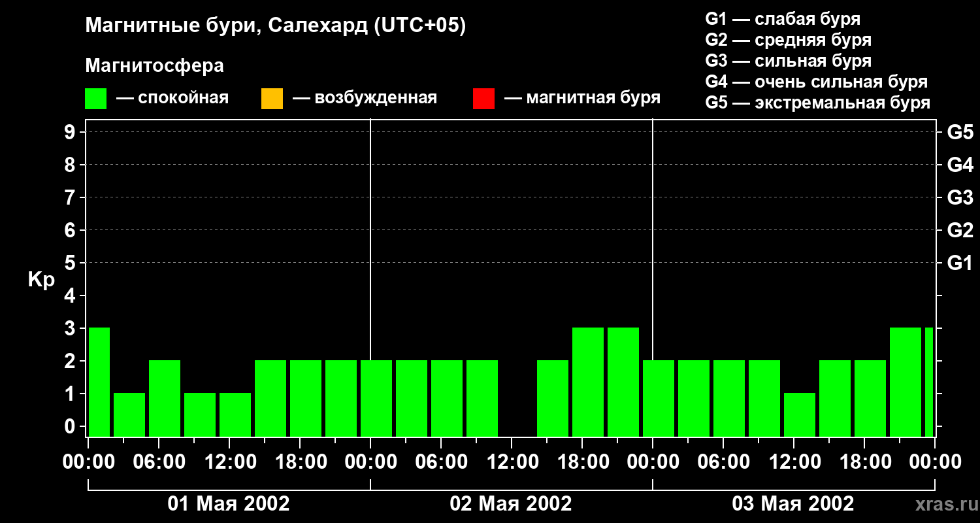This screenshot has width=980, height=523.
Task: Click the 'G3 — сильная буря' legend line
Action: pos(789,61)
